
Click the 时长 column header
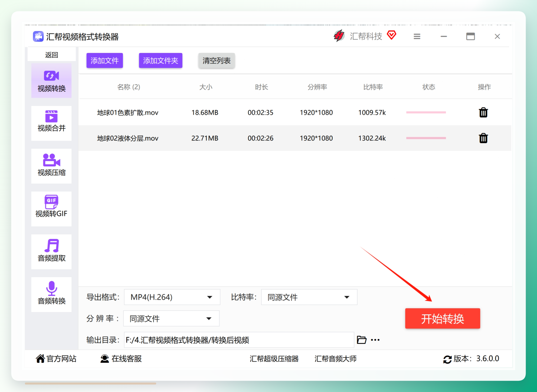pyautogui.click(x=261, y=87)
